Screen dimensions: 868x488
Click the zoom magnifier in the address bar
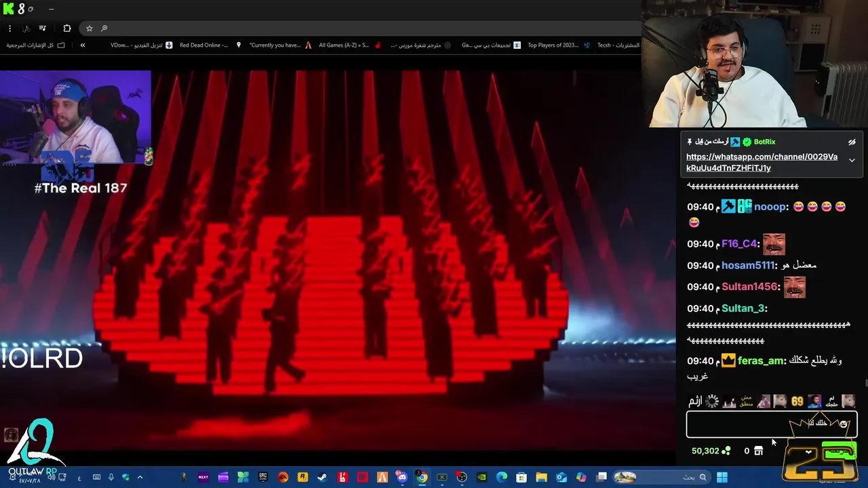104,28
